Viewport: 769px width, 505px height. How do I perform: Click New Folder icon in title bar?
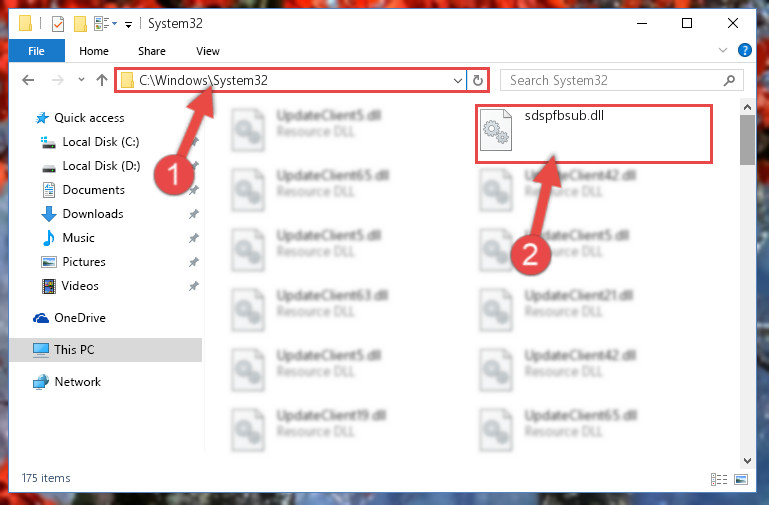point(80,23)
